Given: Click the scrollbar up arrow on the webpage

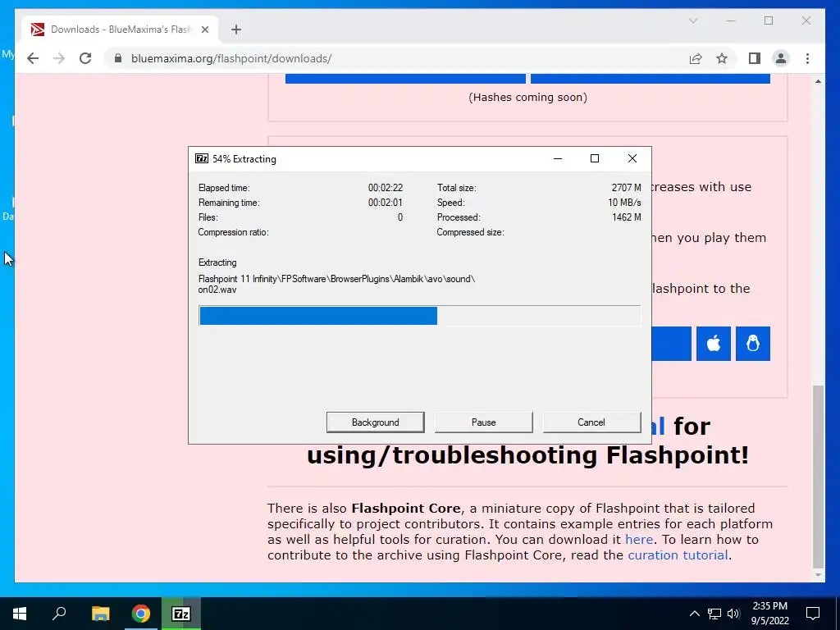Looking at the screenshot, I should 818,81.
